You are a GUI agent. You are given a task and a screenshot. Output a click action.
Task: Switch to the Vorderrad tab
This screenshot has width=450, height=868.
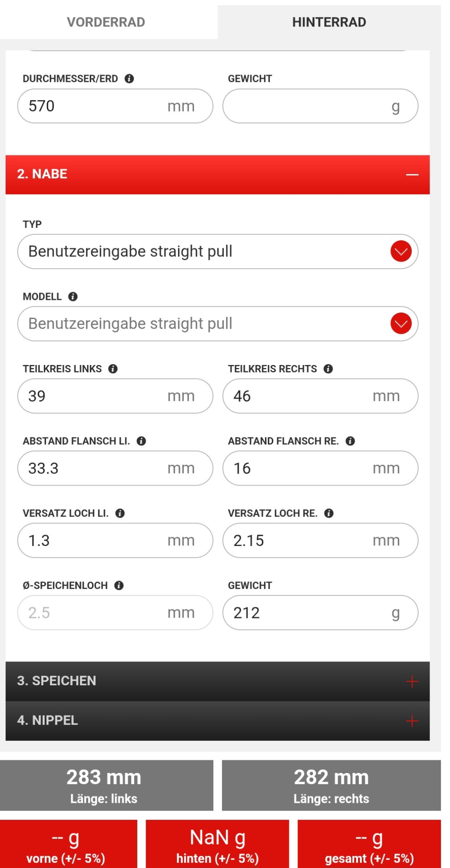click(106, 22)
